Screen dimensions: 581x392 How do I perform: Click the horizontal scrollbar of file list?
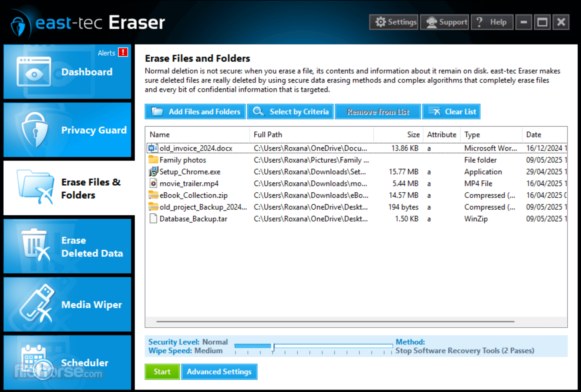tap(335, 321)
